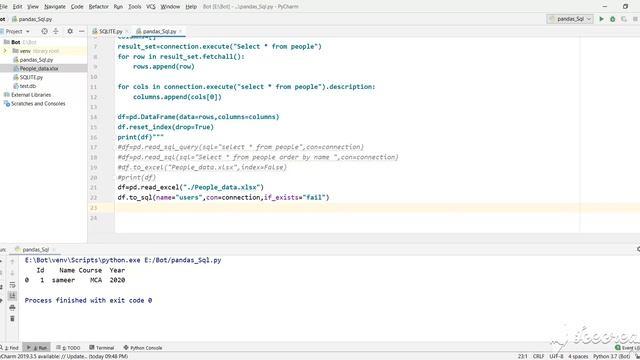Select SQLITE.py in the project tree

(x=31, y=77)
